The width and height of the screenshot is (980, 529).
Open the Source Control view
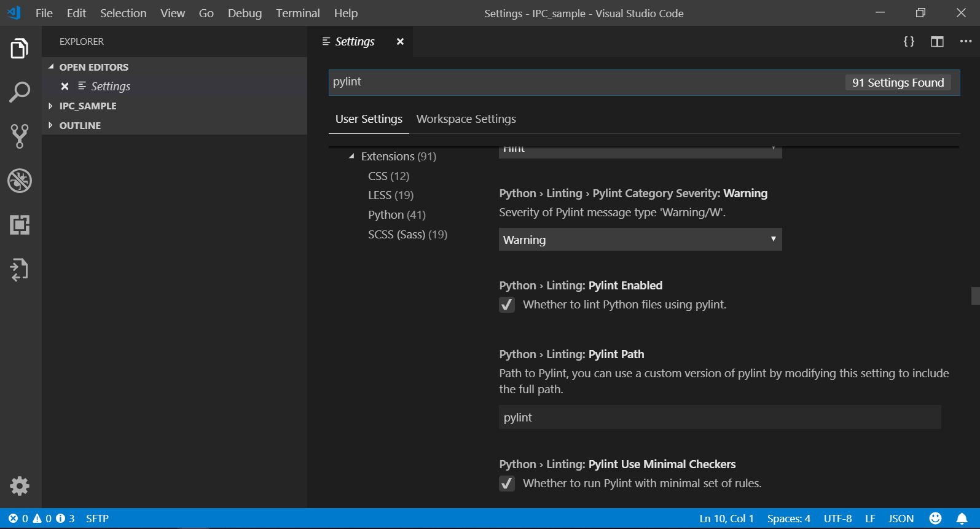20,136
